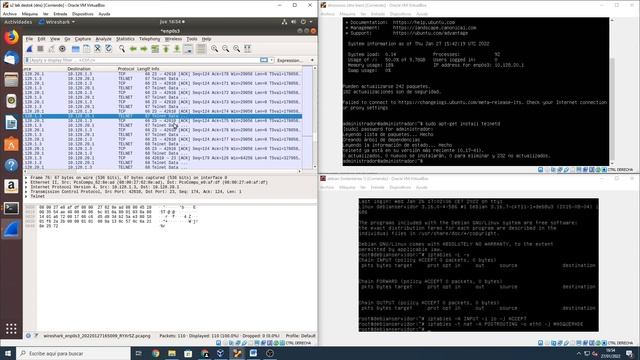This screenshot has height=360, width=640.
Task: Show applications grid in dock
Action: click(11, 328)
